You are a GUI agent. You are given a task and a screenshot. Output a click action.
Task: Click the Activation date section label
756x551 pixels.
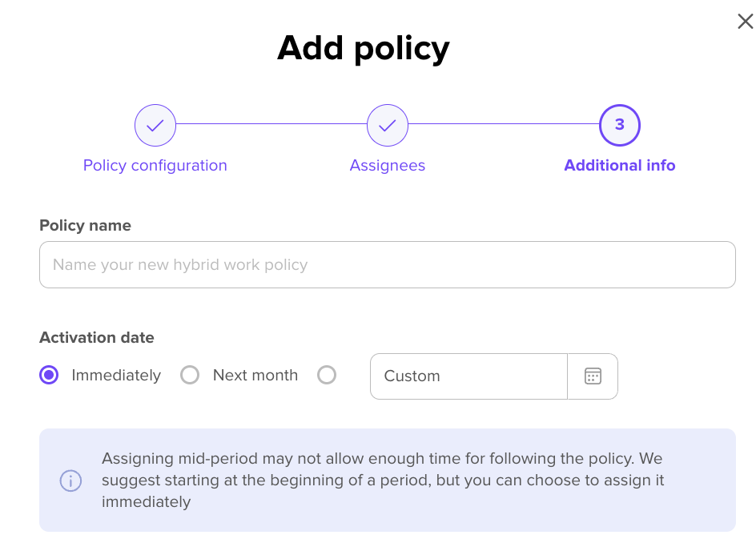(x=97, y=337)
